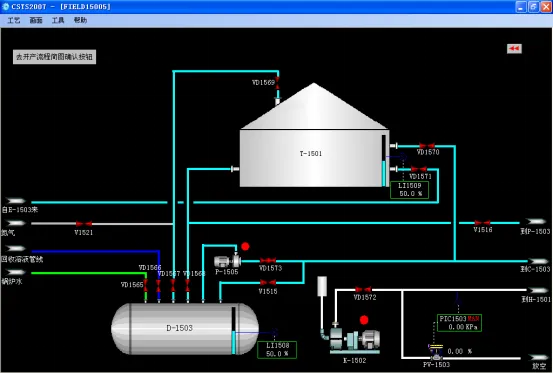Image resolution: width=553 pixels, height=374 pixels.
Task: Click valve VD1569 above tank T-1501
Action: [x=278, y=83]
